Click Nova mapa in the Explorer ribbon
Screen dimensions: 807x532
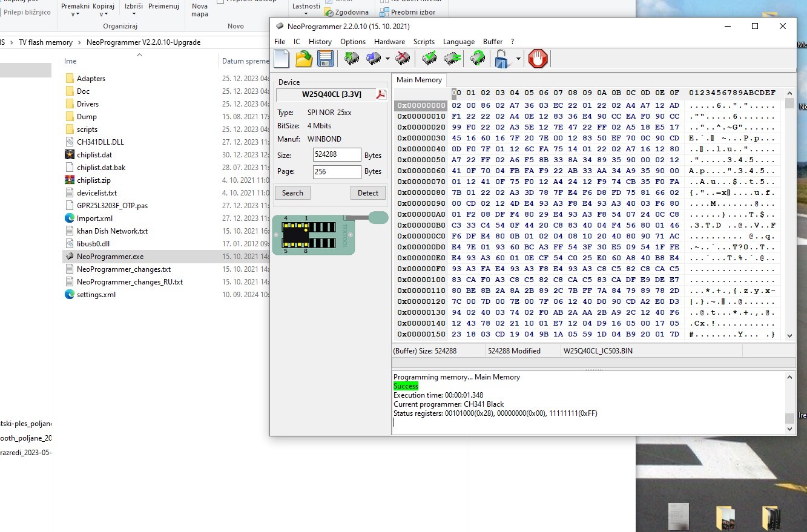point(200,10)
